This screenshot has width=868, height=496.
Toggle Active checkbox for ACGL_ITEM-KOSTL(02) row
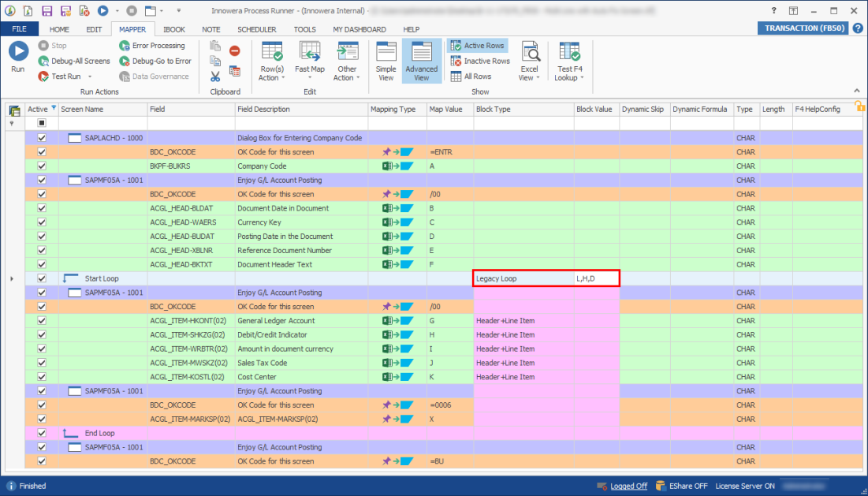click(42, 377)
